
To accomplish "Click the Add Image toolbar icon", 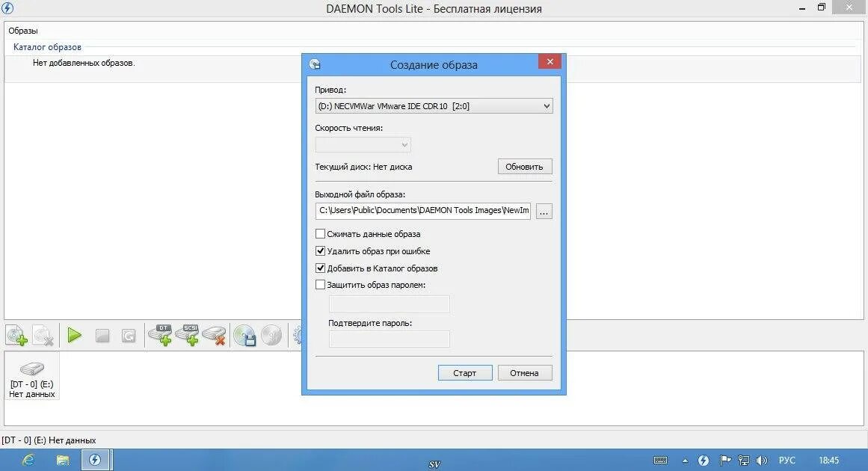I will click(x=16, y=336).
